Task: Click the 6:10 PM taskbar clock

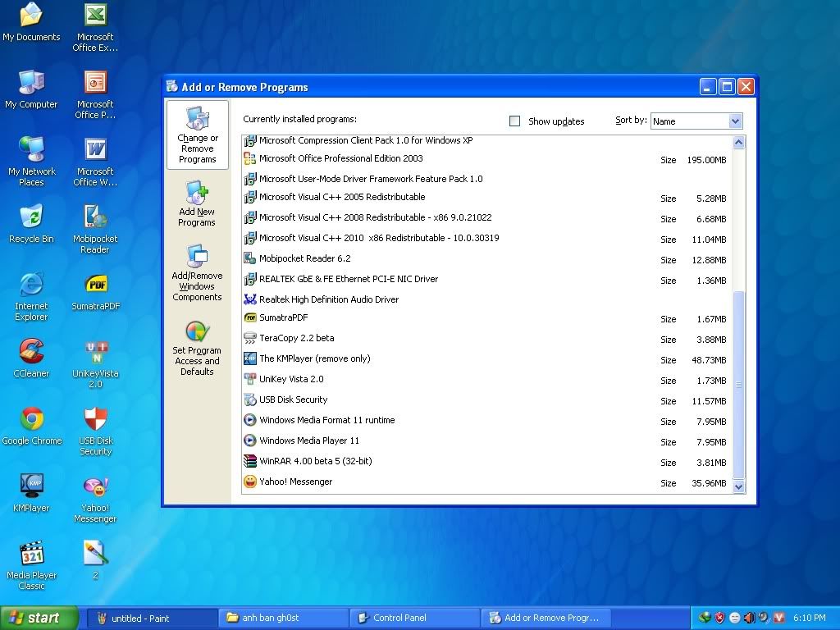Action: (810, 618)
